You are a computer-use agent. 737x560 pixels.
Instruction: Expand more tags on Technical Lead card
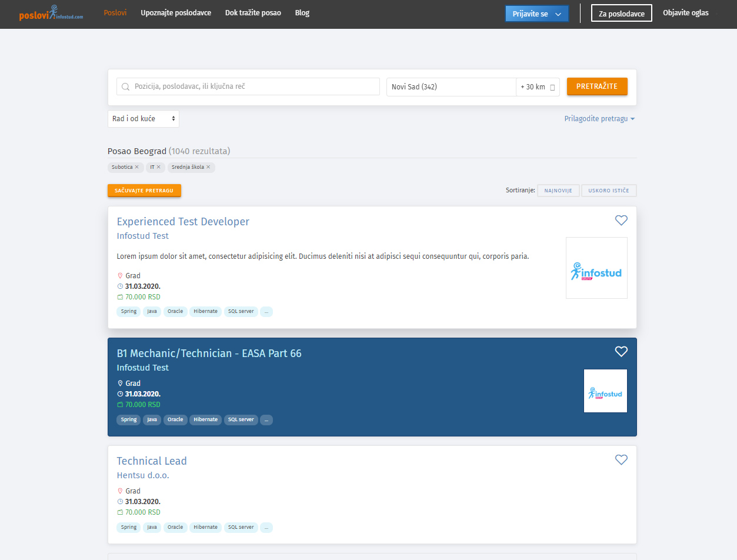tap(266, 527)
